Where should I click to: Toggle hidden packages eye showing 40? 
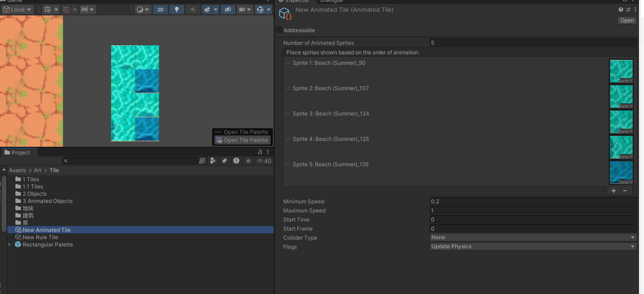(x=264, y=161)
